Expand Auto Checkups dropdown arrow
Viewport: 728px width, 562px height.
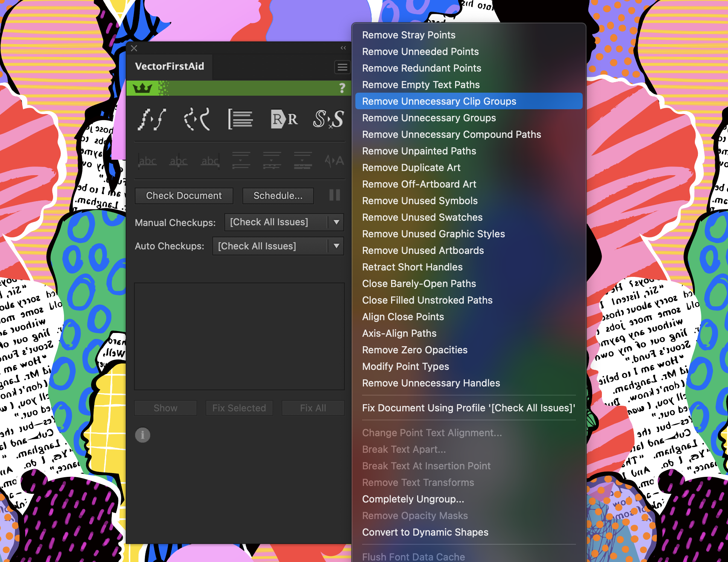coord(337,246)
